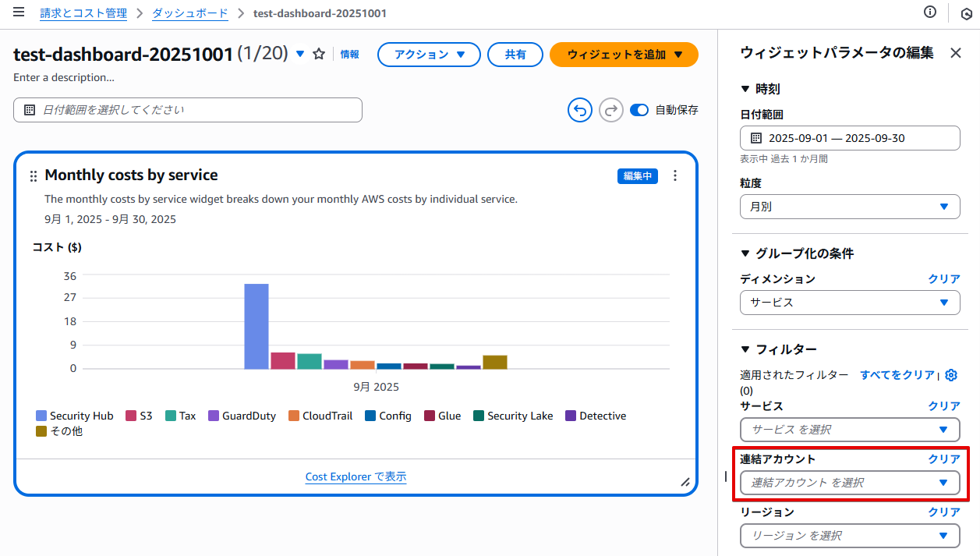The height and width of the screenshot is (556, 980).
Task: Toggle GuardDuty legend series
Action: tap(242, 416)
